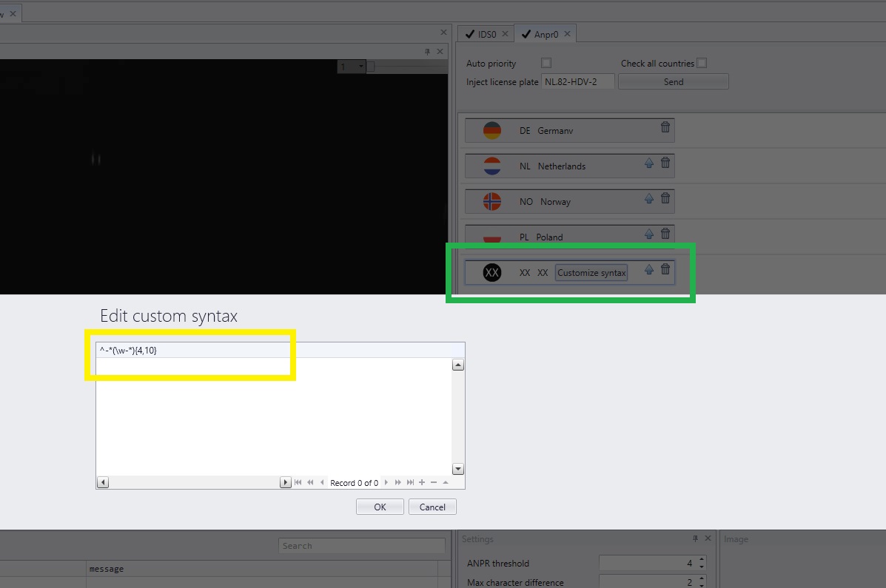Jump to first record in navigator
Viewport: 886px width, 588px height.
298,482
